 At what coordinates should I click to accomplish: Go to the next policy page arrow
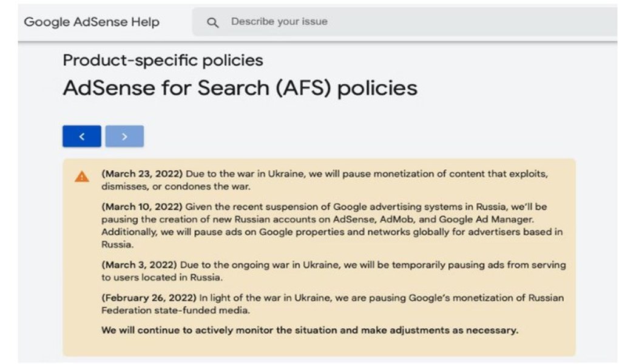(x=124, y=136)
